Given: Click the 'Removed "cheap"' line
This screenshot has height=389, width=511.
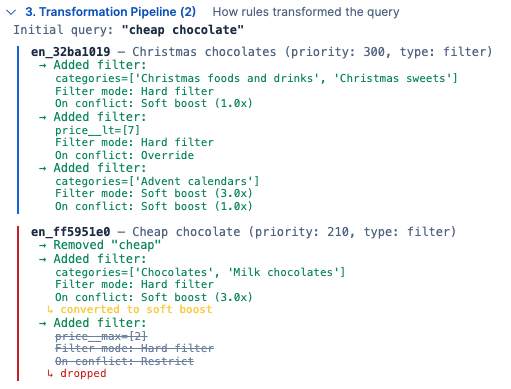Looking at the screenshot, I should click(100, 245).
